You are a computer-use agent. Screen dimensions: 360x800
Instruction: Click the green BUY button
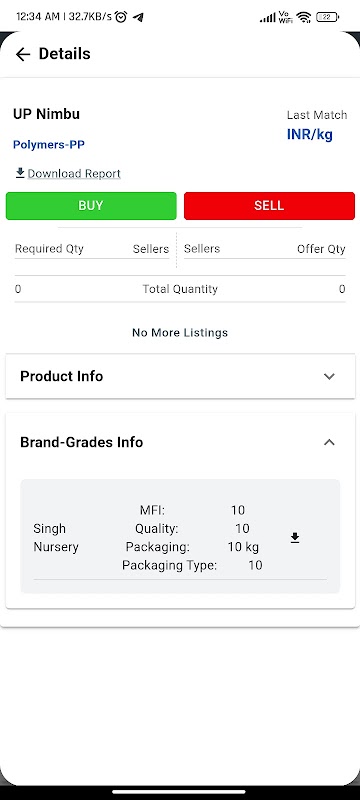[91, 206]
